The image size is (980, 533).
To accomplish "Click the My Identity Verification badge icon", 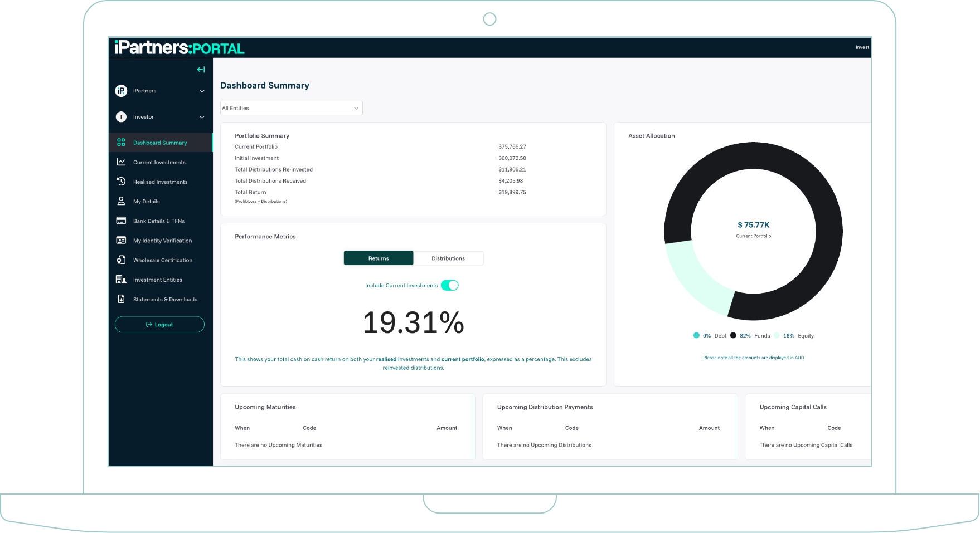I will click(121, 240).
